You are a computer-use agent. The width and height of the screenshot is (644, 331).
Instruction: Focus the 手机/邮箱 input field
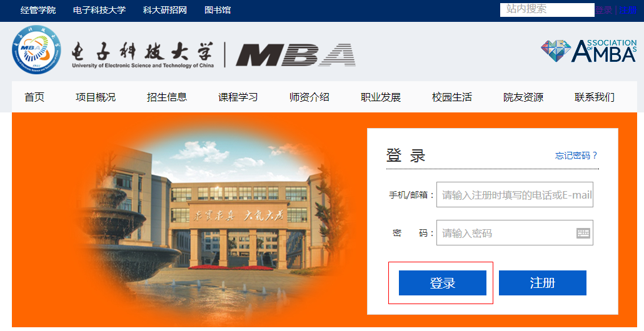coord(515,194)
